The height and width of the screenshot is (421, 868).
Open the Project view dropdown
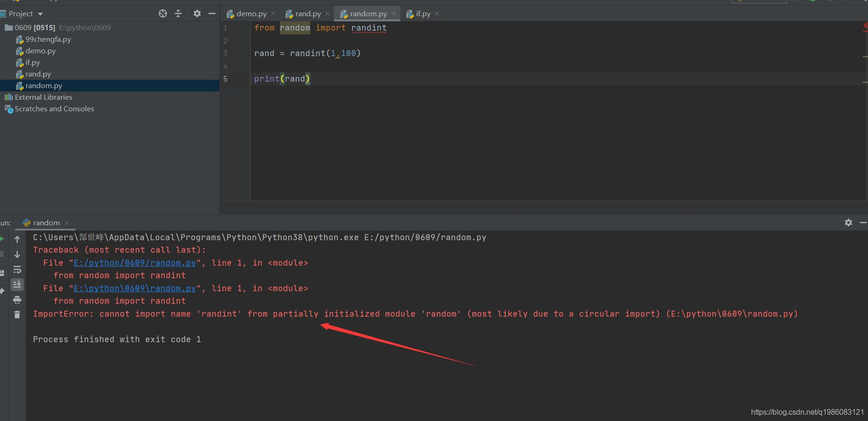coord(39,13)
